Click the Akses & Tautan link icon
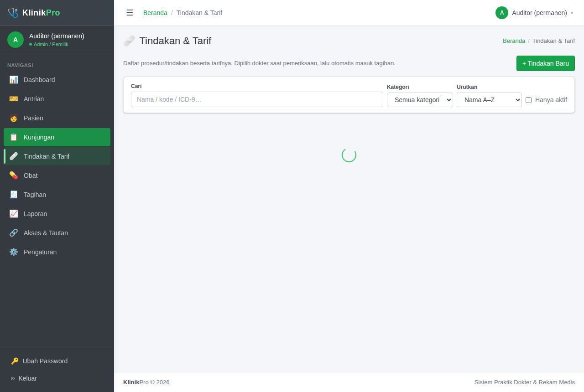Viewport: 584px width, 392px height. (14, 233)
